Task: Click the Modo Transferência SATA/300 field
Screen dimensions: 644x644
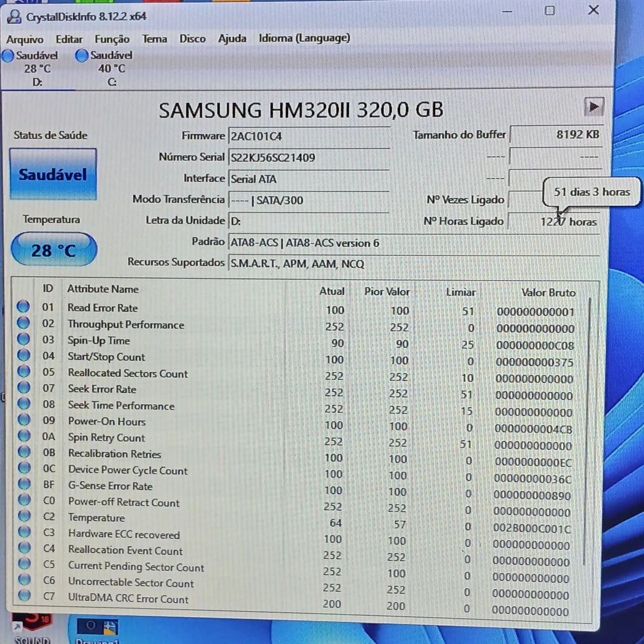Action: 309,200
